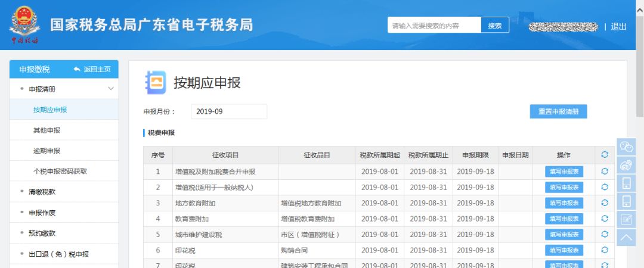
Task: Click the WeChat icon in right floating bar
Action: pos(626,147)
